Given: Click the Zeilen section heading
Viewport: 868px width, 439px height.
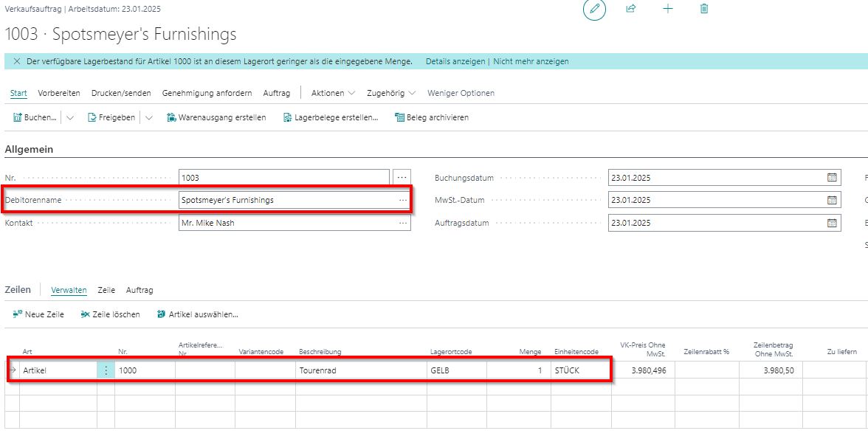Looking at the screenshot, I should (x=18, y=289).
